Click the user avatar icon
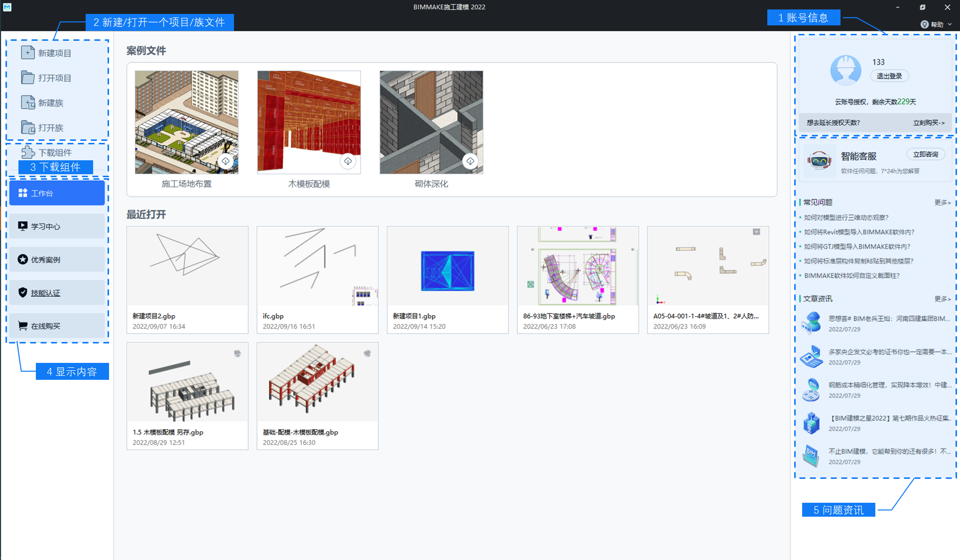960x560 pixels. click(x=845, y=69)
